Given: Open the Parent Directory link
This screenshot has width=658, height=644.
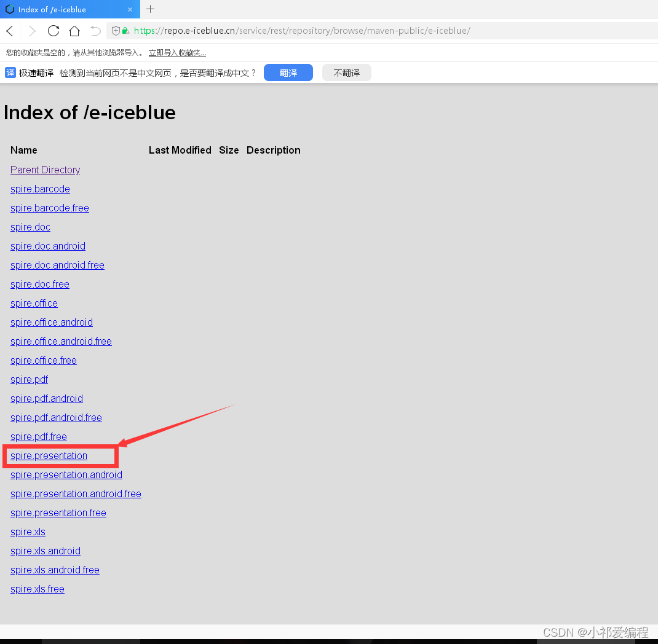Looking at the screenshot, I should (46, 170).
